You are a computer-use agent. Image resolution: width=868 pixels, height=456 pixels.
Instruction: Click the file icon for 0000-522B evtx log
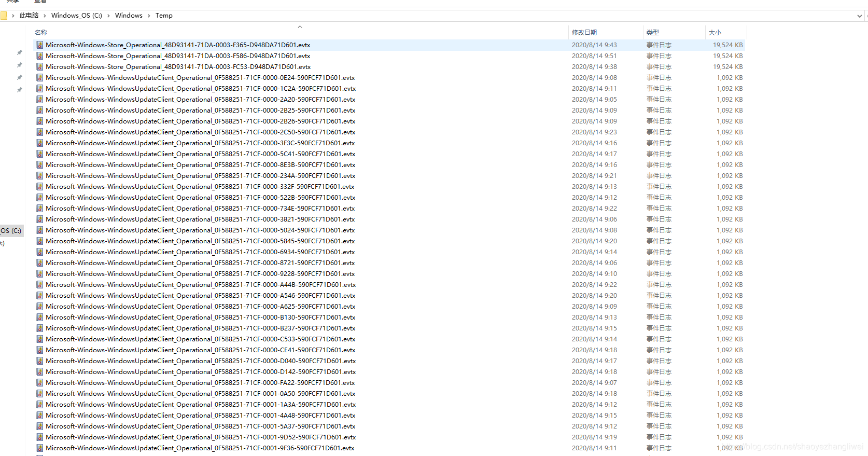pyautogui.click(x=39, y=198)
